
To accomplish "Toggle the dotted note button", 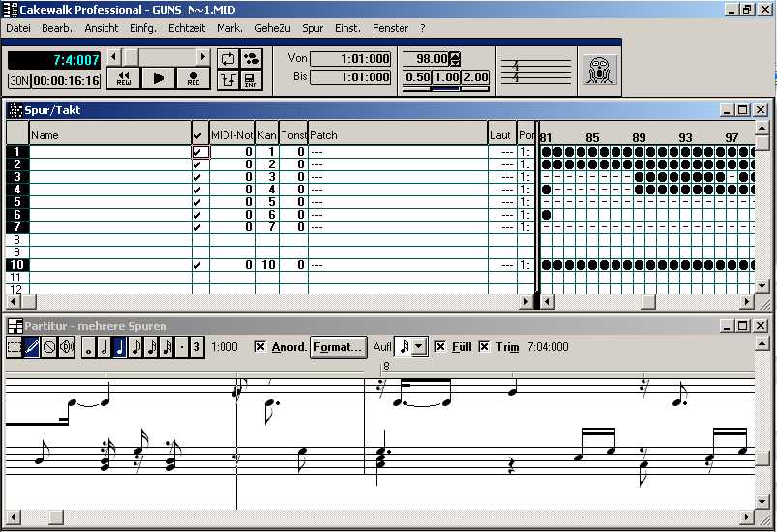I will (x=182, y=347).
